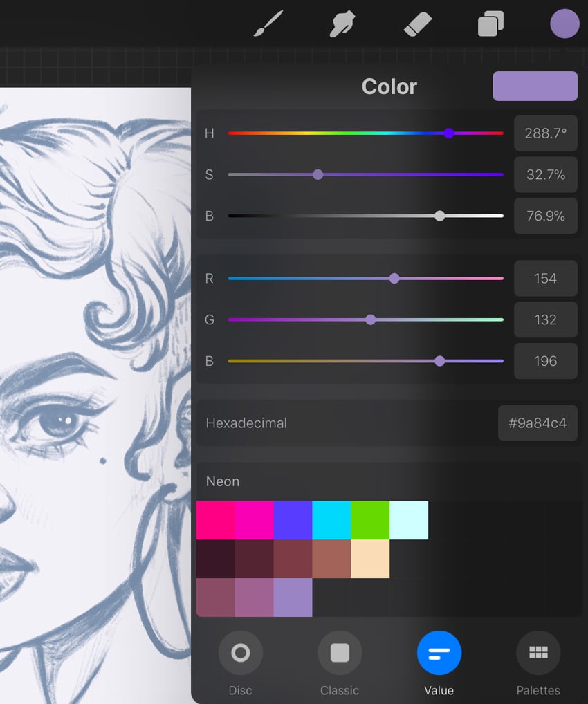Select the Smudge tool
588x704 pixels.
point(342,23)
